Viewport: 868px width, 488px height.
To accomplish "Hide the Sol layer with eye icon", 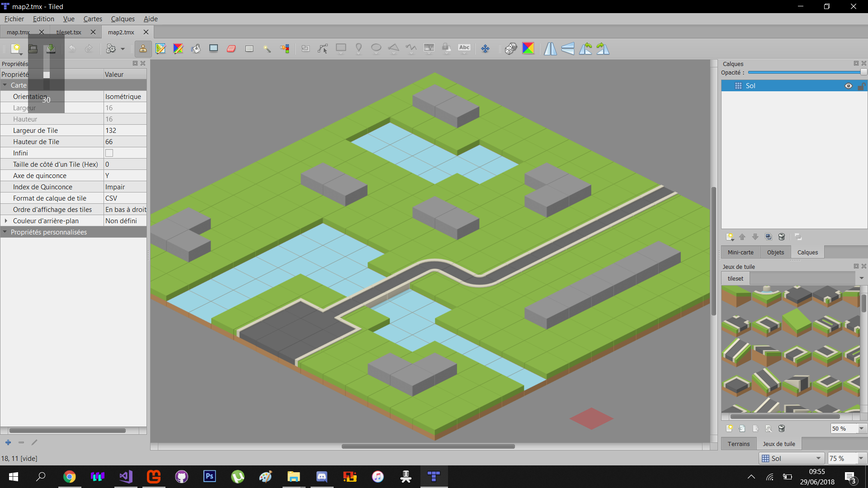I will pos(849,86).
